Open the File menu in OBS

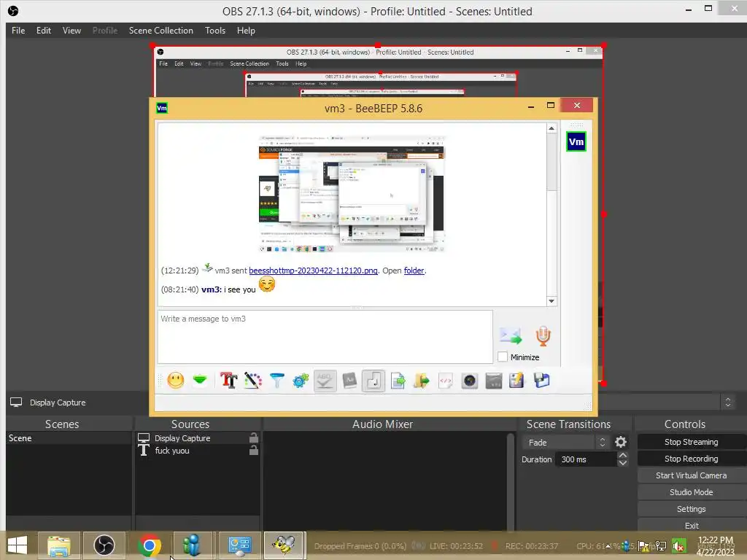(x=18, y=31)
